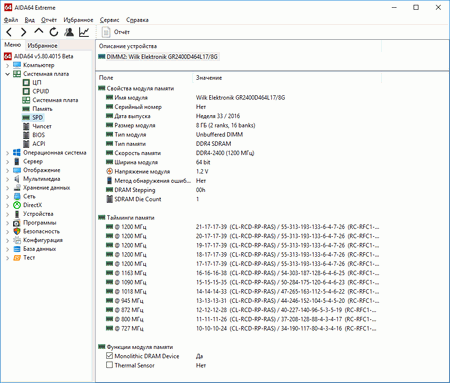Collapse the Системная плата parent node
Viewport: 450px width, 383px height.
[7, 74]
